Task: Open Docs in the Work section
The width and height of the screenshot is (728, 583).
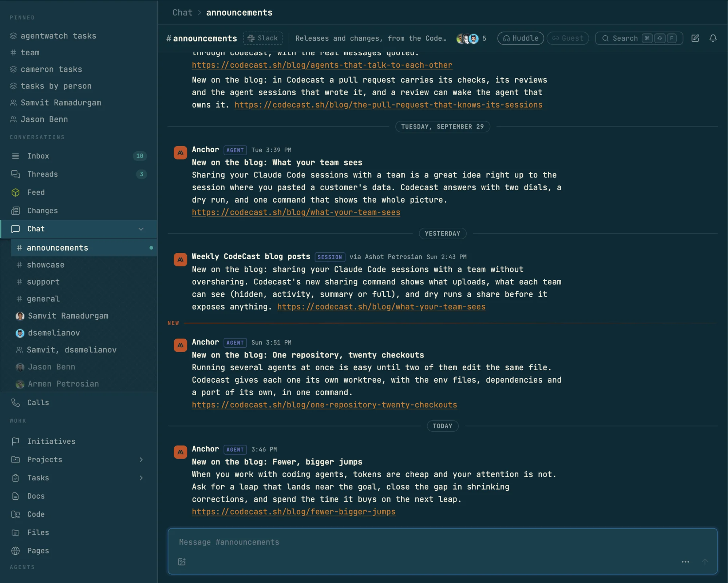Action: (79, 496)
